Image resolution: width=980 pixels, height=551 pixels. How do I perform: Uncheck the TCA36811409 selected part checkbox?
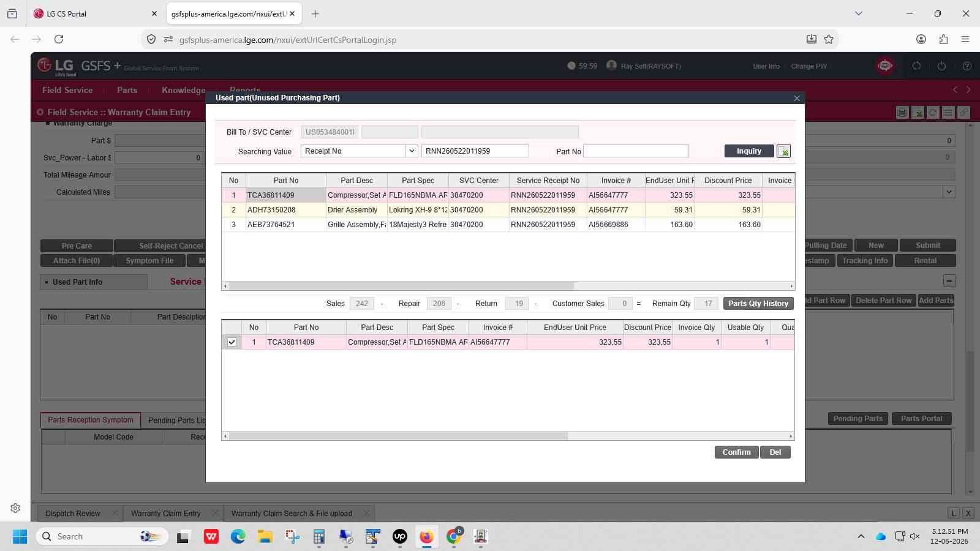232,342
